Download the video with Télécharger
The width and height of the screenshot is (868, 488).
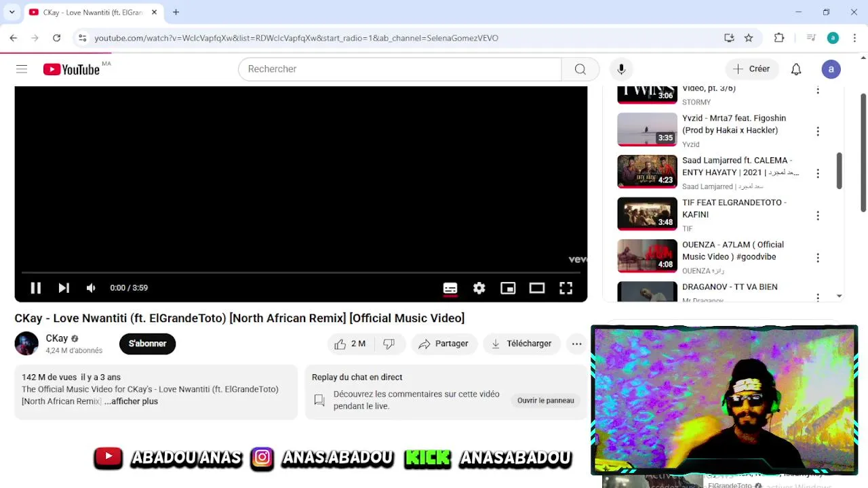(521, 344)
